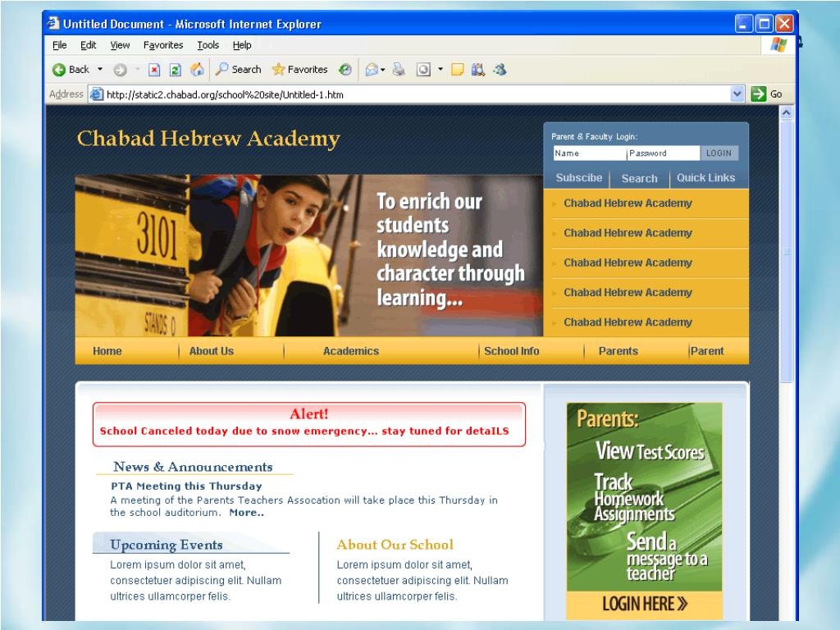This screenshot has height=630, width=840.
Task: Click the Edit page toolbar icon
Action: pyautogui.click(x=423, y=70)
